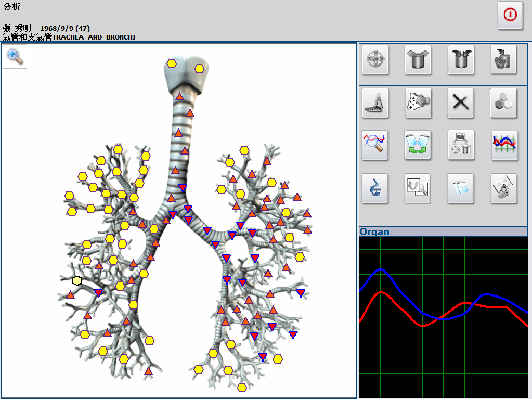Click the two document pages icon
Screen dimensions: 532x399
460,188
